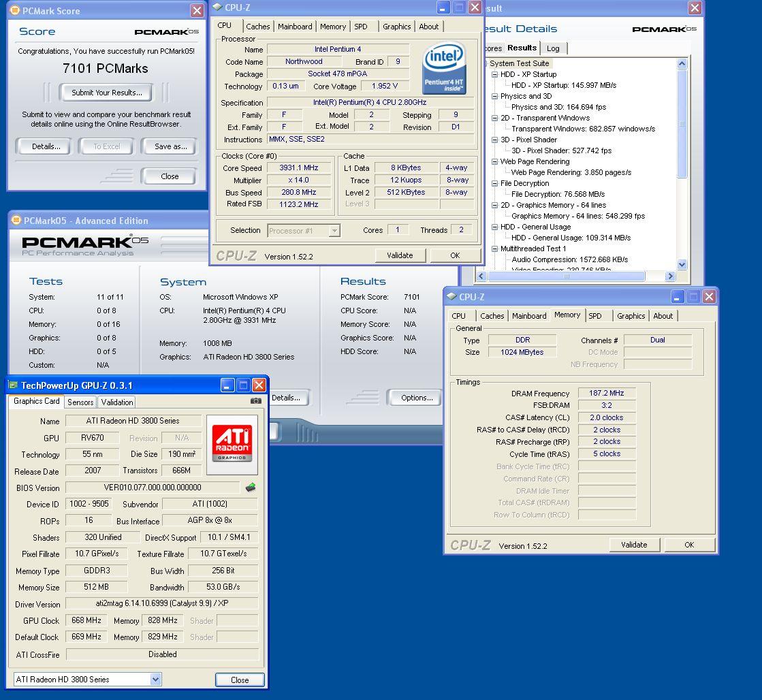The height and width of the screenshot is (700, 762).
Task: Collapse the Multithreaded Test 1 node
Action: (494, 249)
